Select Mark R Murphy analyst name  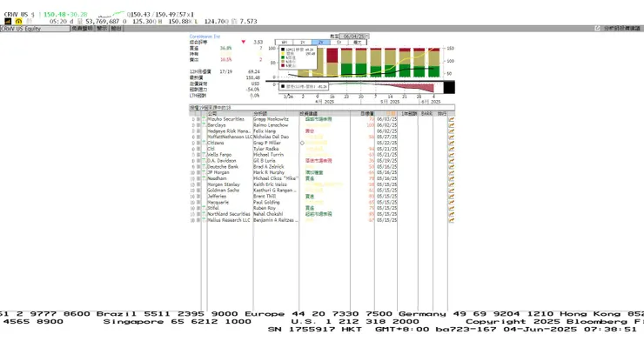[x=269, y=172]
